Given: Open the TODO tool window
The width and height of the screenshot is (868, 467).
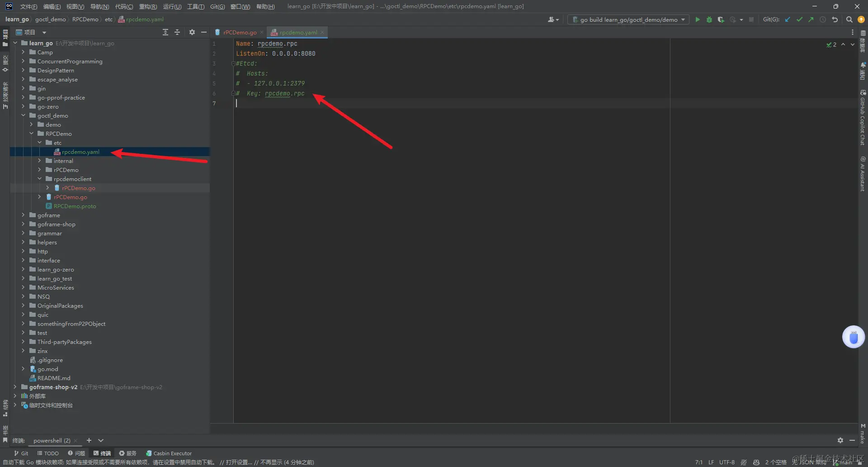Looking at the screenshot, I should pos(48,453).
